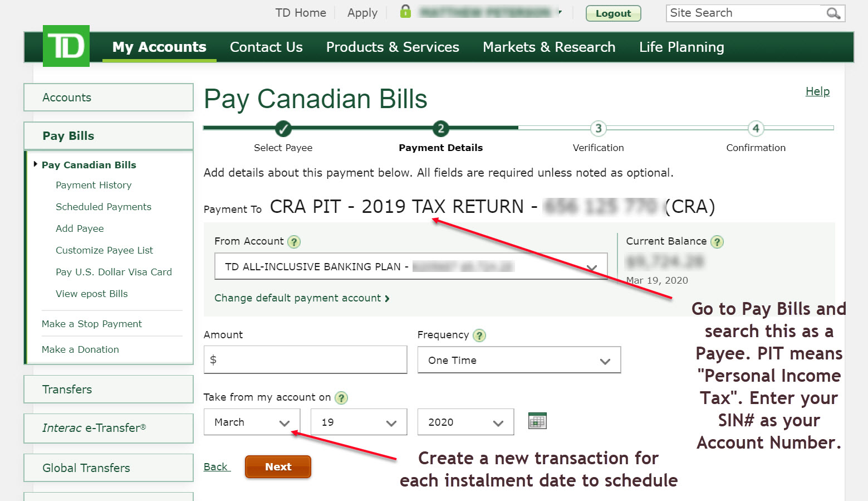Click the magnifying glass in Site Search

(x=832, y=13)
